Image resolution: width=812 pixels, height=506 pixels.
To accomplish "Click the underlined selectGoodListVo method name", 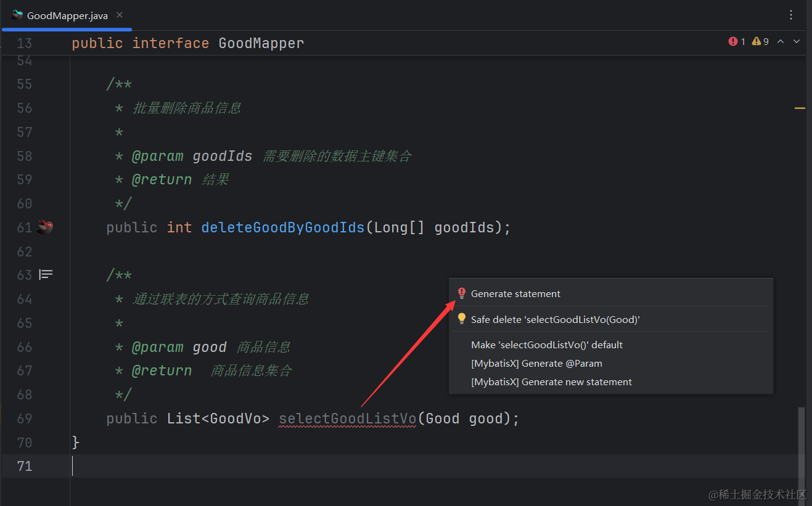I will (x=347, y=419).
